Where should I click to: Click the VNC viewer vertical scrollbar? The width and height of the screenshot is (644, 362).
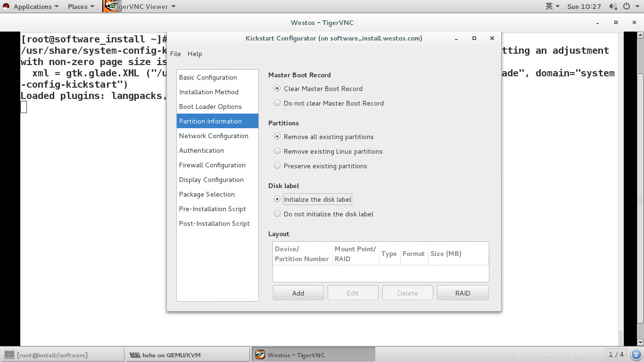point(640,198)
